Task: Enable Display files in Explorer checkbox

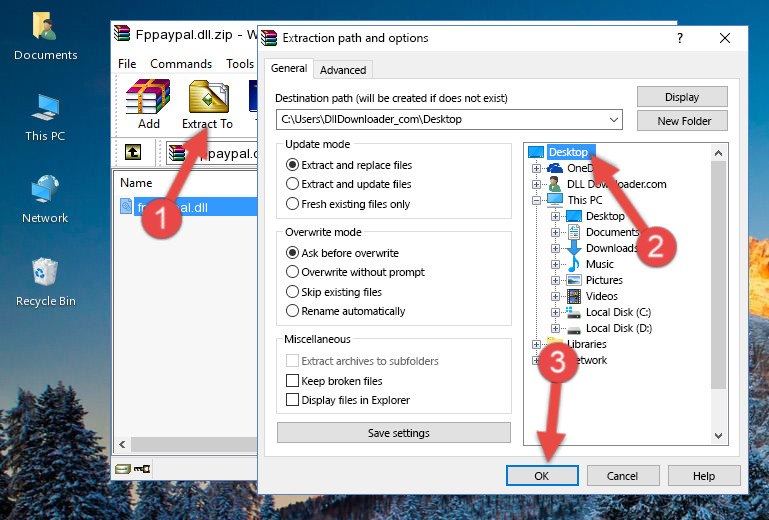Action: [x=292, y=400]
